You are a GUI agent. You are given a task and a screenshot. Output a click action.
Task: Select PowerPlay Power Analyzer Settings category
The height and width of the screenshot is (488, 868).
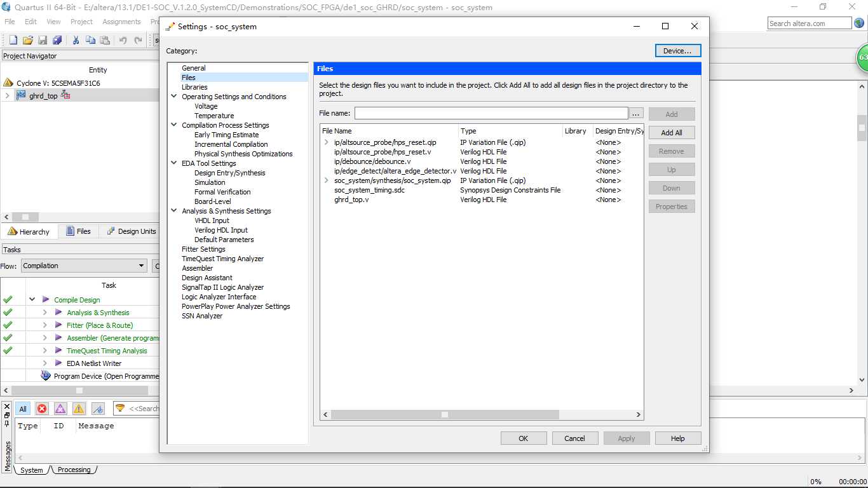pos(236,306)
